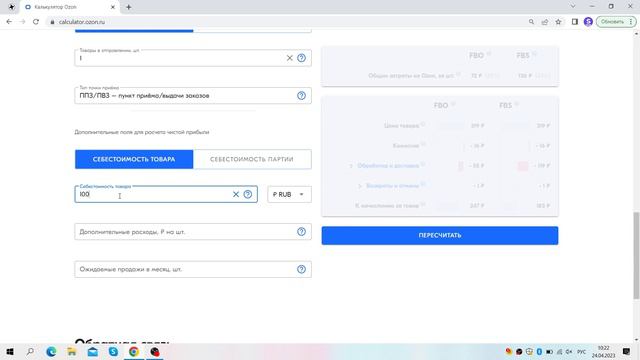The width and height of the screenshot is (640, 360).
Task: Open a new browser tab
Action: point(129,7)
